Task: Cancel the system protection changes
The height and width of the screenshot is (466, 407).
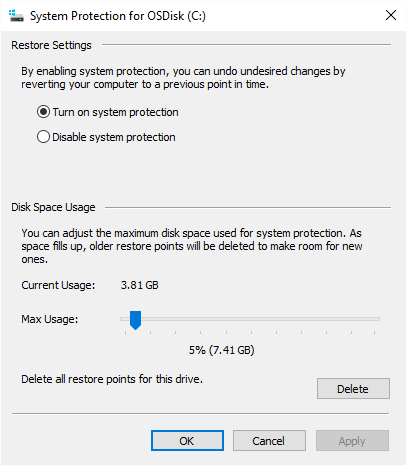Action: 269,441
